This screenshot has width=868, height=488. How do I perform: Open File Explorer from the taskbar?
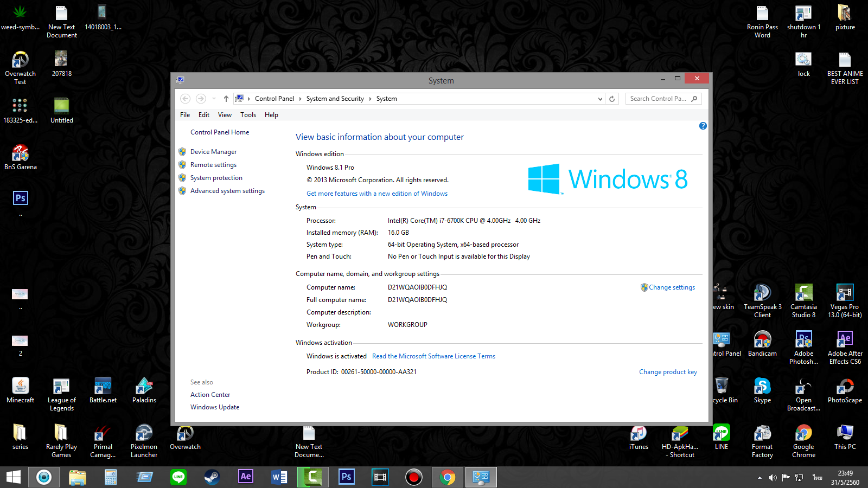pos(78,477)
